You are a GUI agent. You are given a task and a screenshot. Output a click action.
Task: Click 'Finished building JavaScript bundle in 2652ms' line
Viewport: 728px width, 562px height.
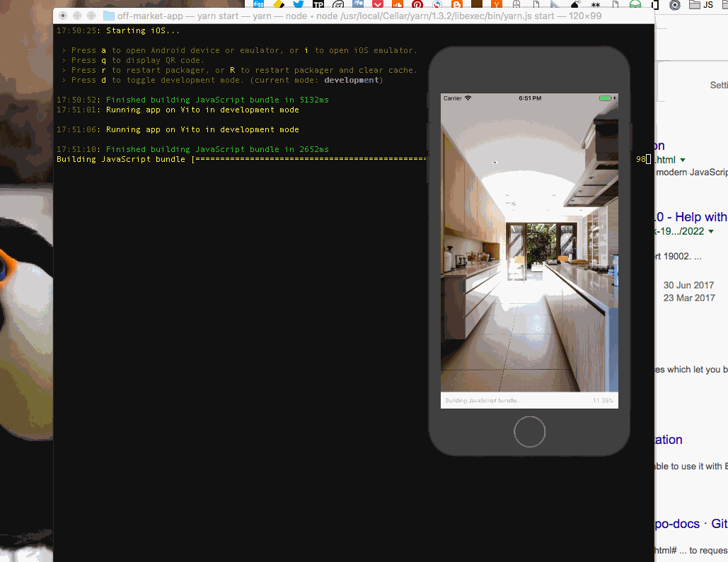[192, 149]
